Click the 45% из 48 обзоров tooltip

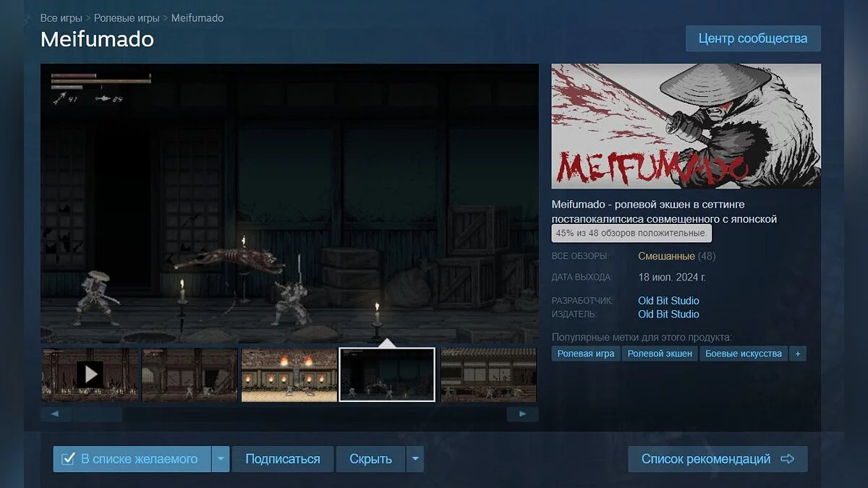coord(631,234)
